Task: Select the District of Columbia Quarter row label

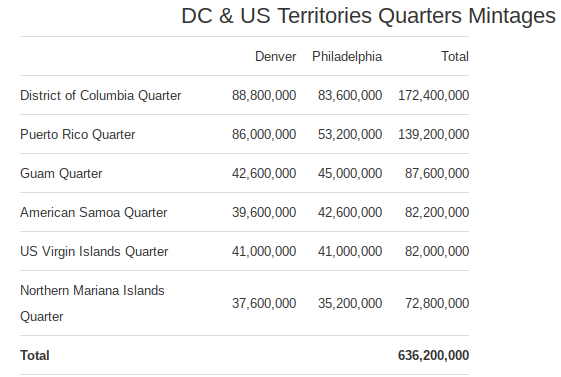Action: point(101,96)
